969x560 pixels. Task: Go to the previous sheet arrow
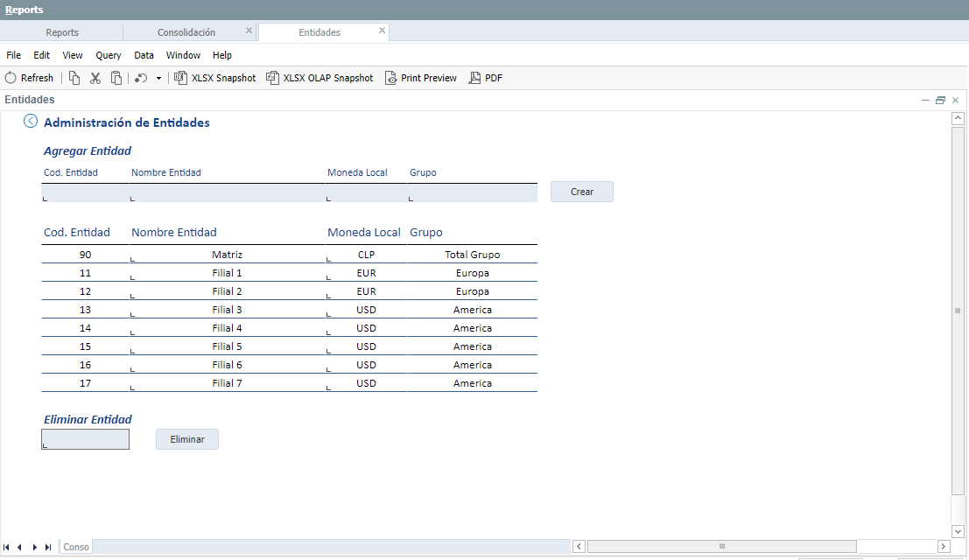pos(20,547)
